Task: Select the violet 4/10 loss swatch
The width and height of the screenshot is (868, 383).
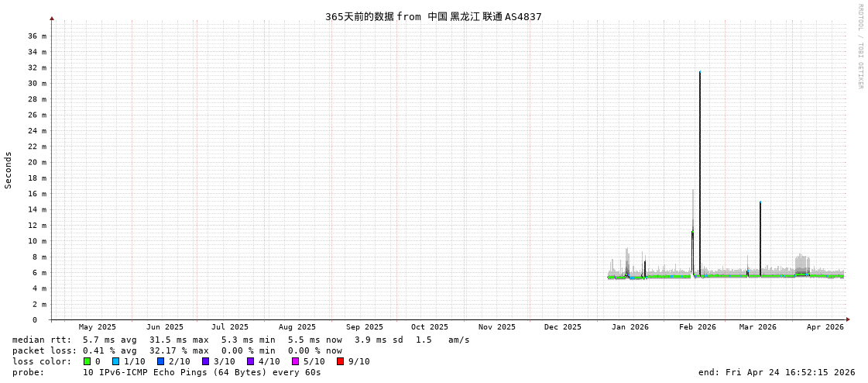Action: pyautogui.click(x=250, y=361)
